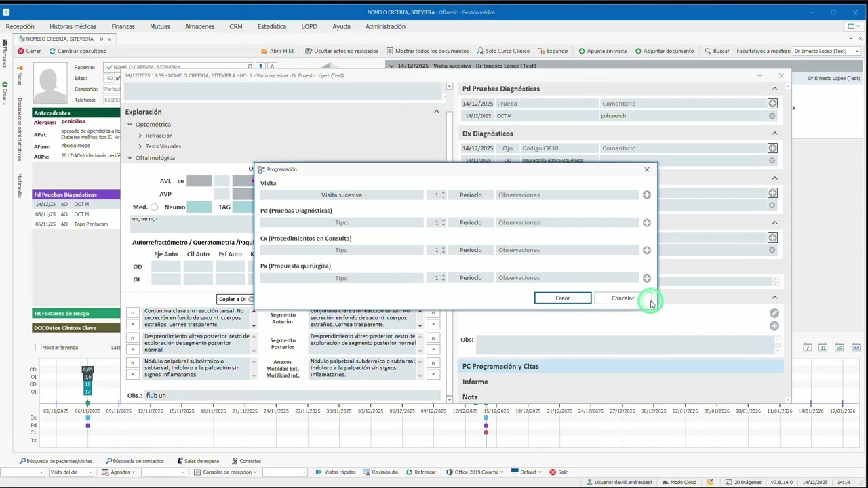Open the Historias médicas menu
The image size is (868, 488).
pos(73,26)
